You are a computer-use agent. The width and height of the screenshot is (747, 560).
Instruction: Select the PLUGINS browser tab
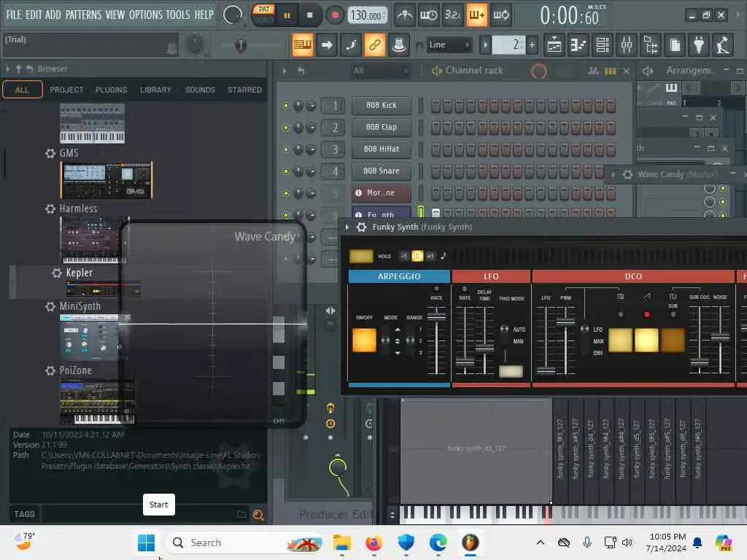point(111,90)
